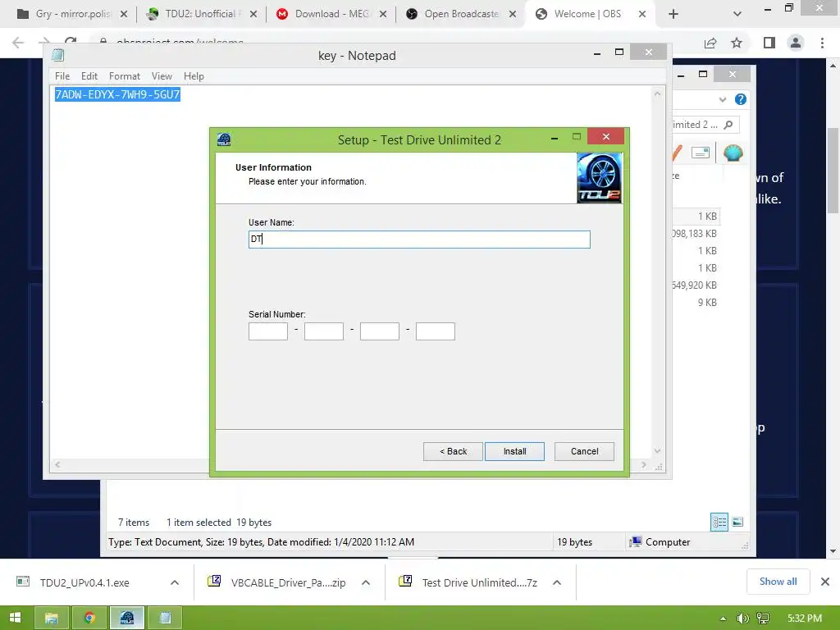Select the TDU2 setup taskbar icon
This screenshot has height=630, width=840.
(x=127, y=618)
